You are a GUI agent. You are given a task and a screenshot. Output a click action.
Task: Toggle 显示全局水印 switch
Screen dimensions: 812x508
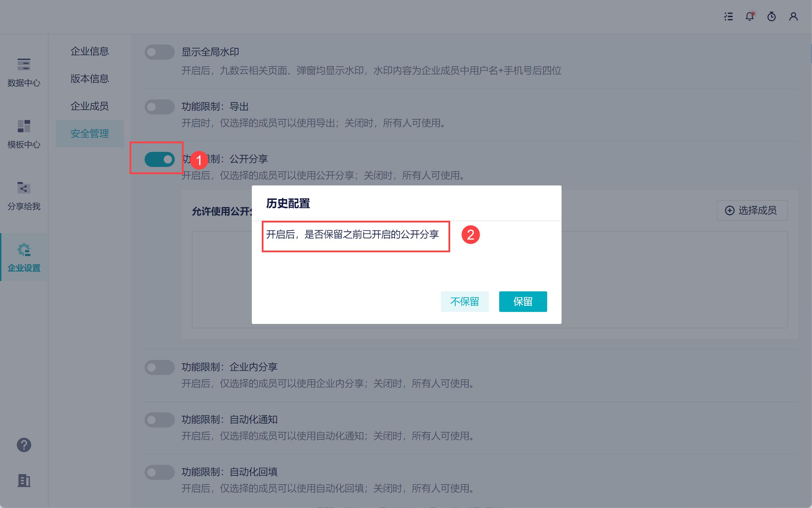159,52
